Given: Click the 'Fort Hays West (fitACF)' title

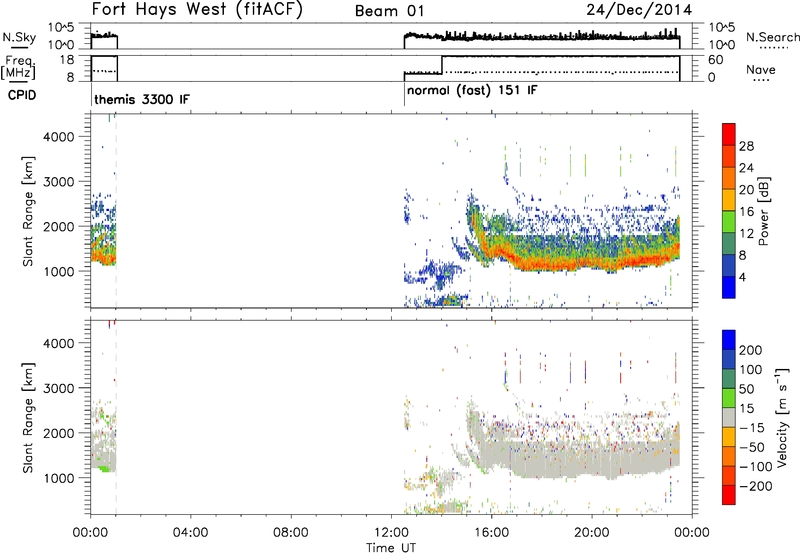Looking at the screenshot, I should 197,10.
